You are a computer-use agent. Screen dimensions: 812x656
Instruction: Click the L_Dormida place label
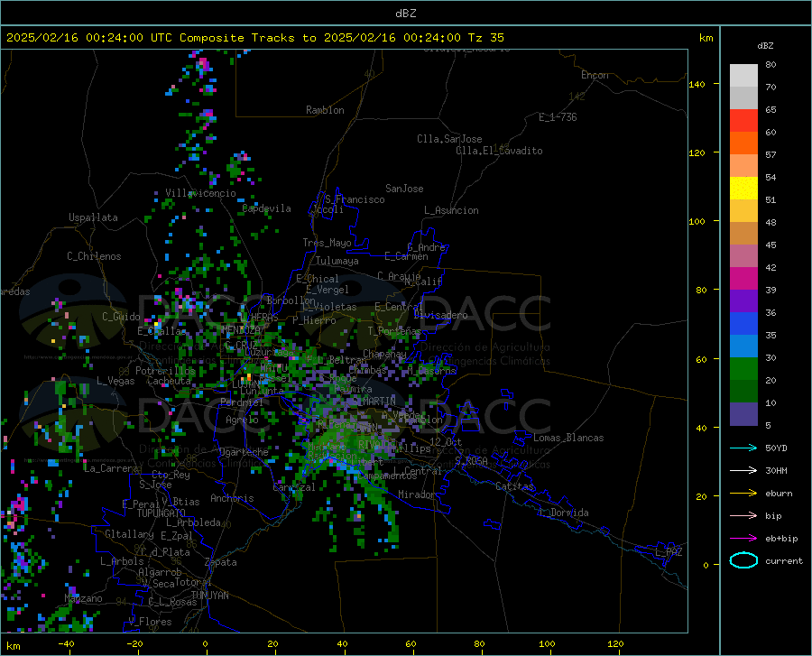563,513
